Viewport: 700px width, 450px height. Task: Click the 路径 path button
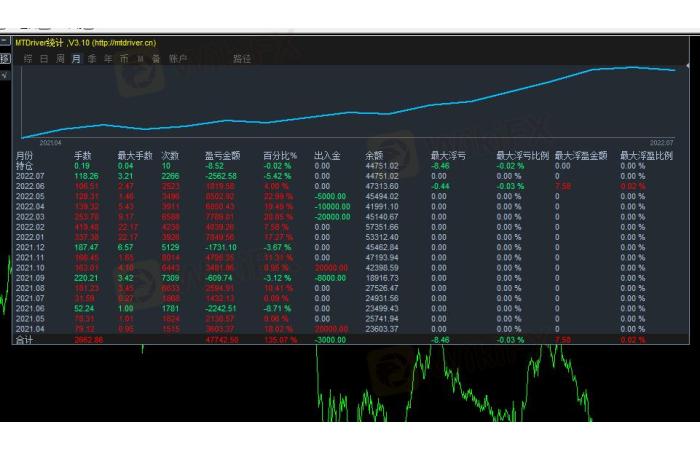[x=242, y=59]
